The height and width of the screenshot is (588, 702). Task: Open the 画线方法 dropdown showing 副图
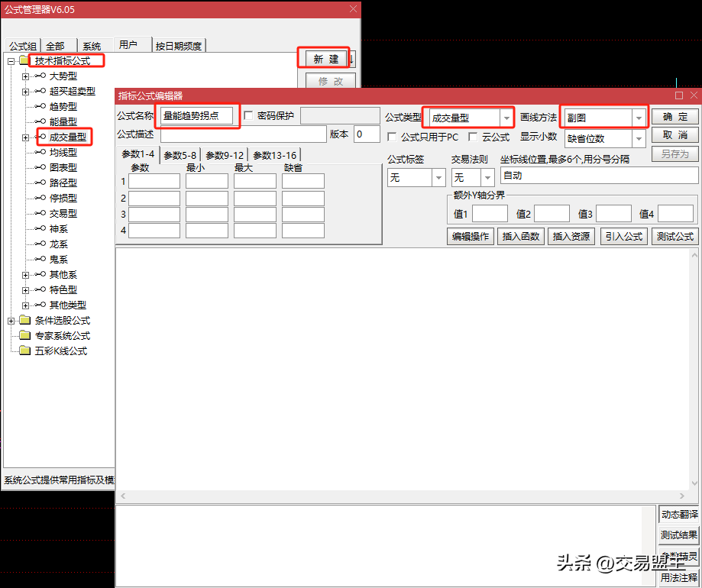pos(639,118)
